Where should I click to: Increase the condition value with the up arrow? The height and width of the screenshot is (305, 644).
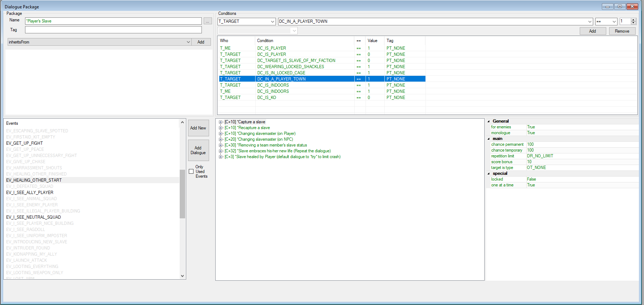click(x=633, y=20)
